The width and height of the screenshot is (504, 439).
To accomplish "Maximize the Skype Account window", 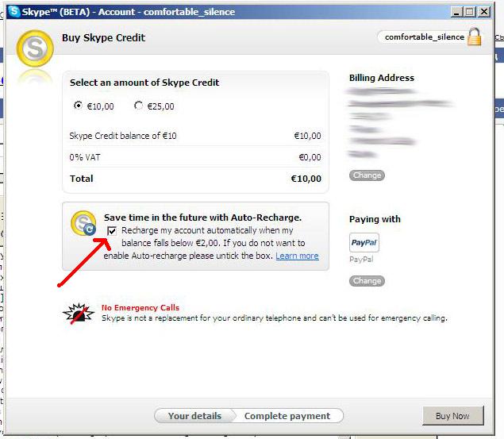I will tap(471, 12).
